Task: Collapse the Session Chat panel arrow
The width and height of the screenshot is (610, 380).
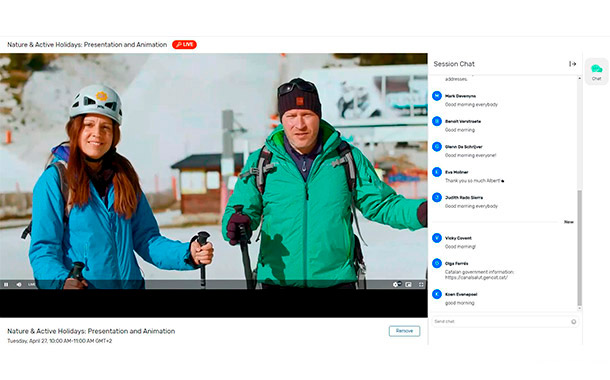Action: pos(572,64)
